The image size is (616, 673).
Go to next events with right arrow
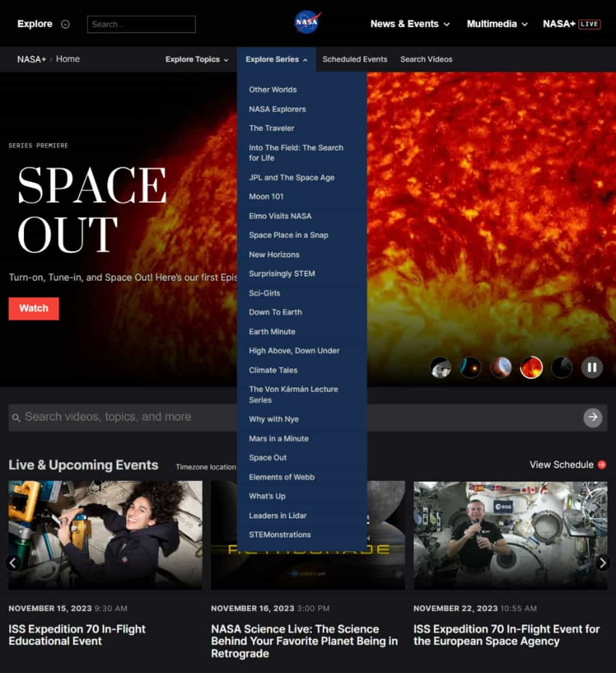pyautogui.click(x=602, y=563)
